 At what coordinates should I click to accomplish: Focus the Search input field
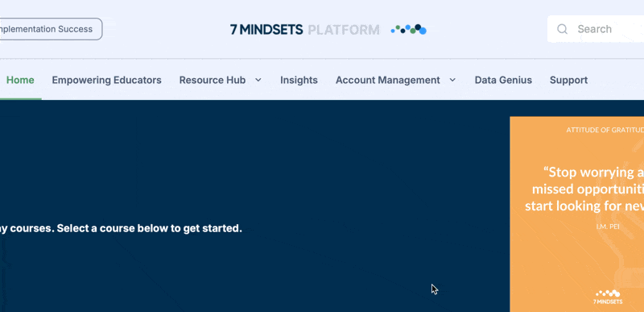pos(596,29)
